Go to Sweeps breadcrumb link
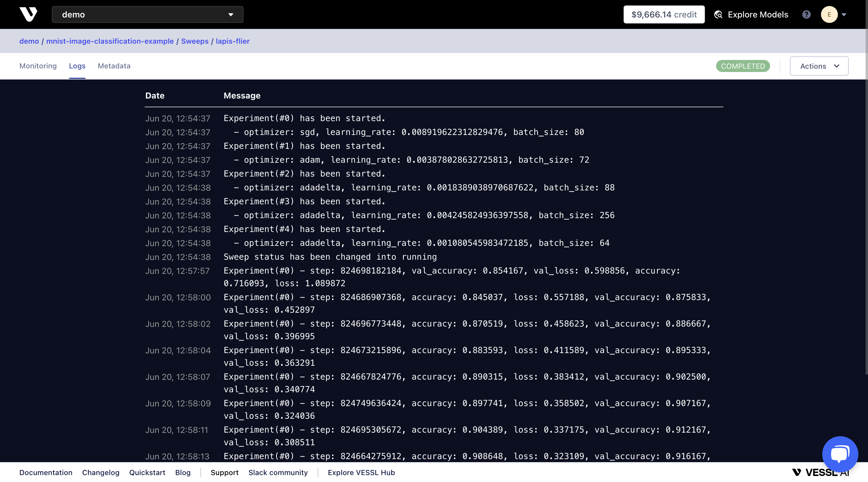 pyautogui.click(x=195, y=41)
